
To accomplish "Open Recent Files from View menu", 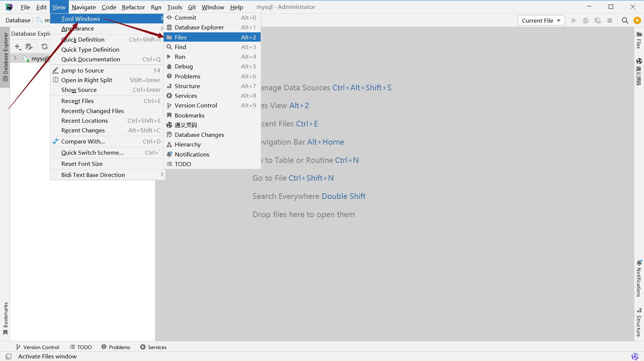I will 107,101.
